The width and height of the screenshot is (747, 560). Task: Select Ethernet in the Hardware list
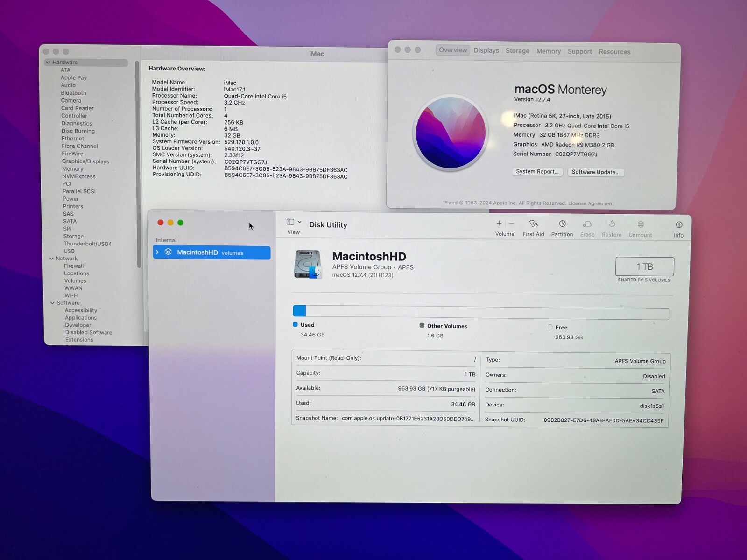(73, 139)
